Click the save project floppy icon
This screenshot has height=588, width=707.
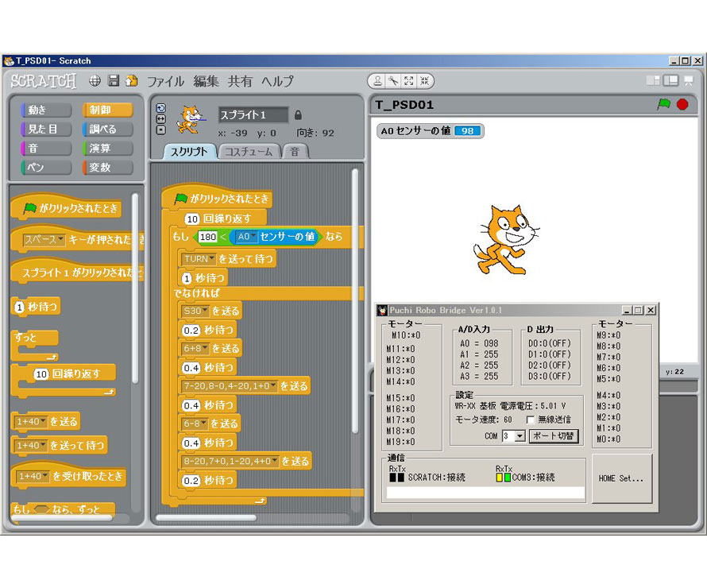click(114, 81)
